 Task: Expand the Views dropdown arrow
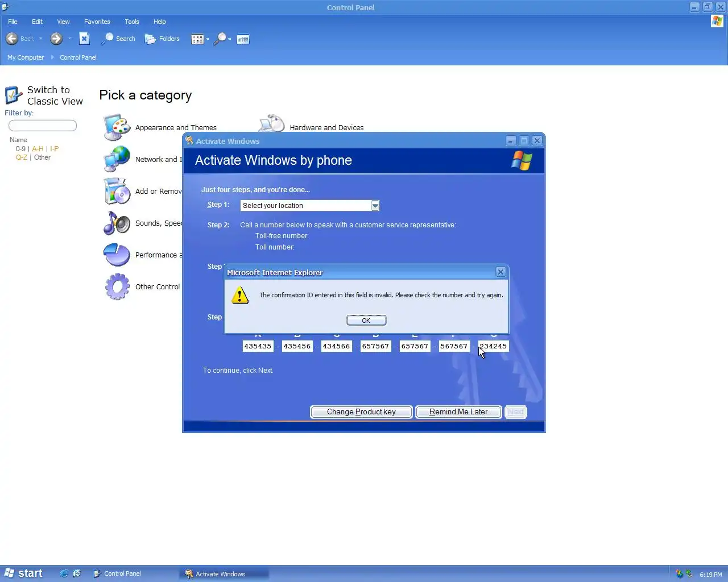208,39
